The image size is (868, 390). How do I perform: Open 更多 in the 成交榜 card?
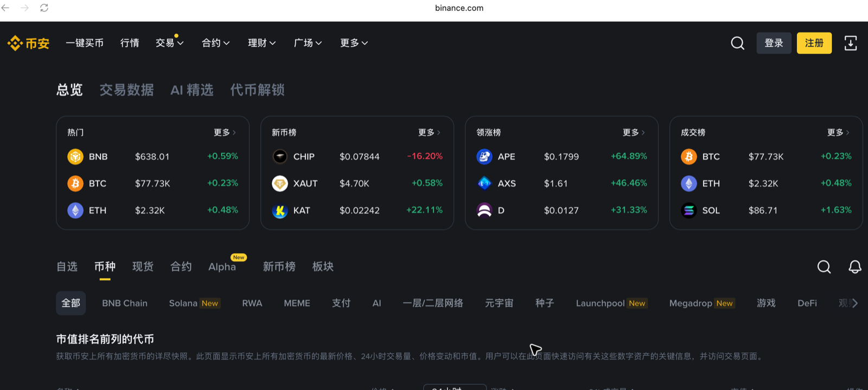click(x=838, y=132)
